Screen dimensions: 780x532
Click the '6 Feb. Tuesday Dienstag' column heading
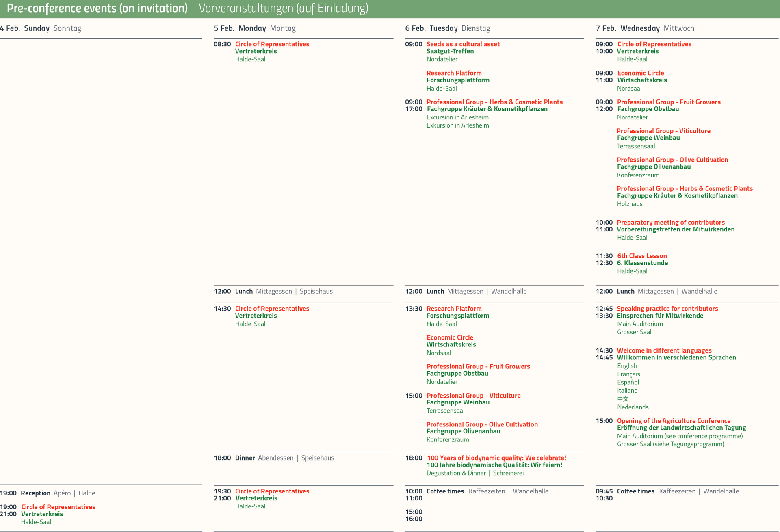tap(448, 28)
